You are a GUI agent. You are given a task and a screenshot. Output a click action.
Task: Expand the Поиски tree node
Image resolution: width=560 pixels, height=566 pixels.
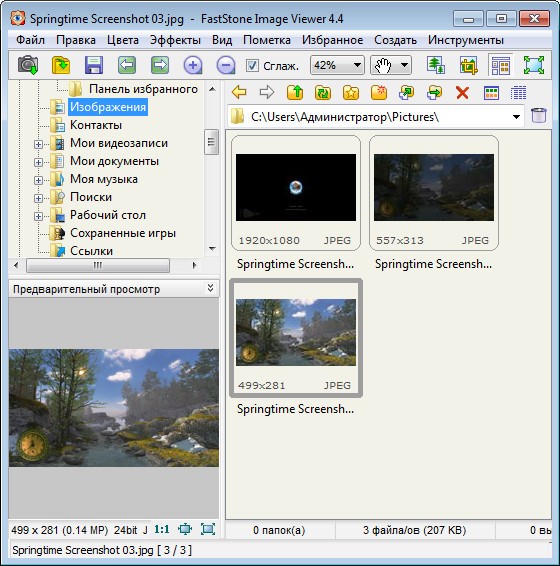pos(38,198)
